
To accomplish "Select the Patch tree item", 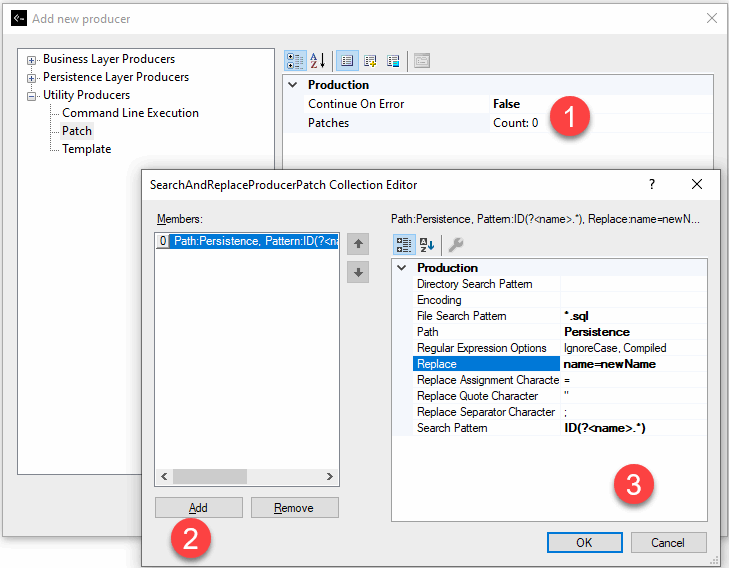I will 77,131.
